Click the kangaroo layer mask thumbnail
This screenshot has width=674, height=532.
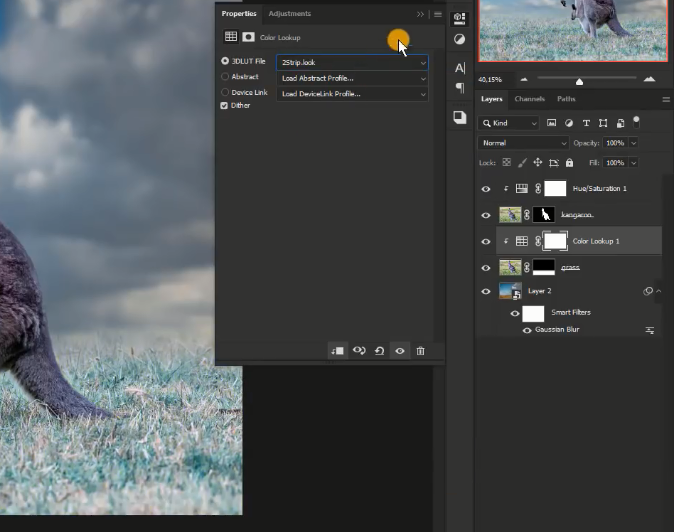pos(544,215)
